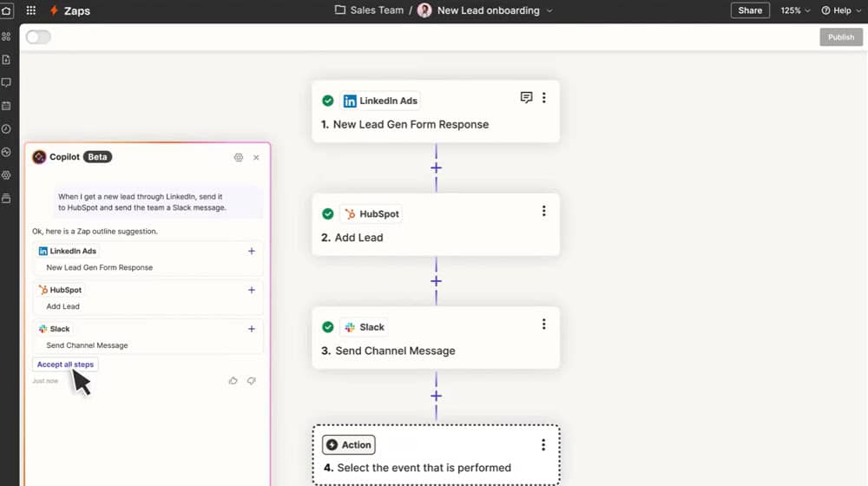Viewport: 868px width, 486px height.
Task: Give thumbs down to Copilot suggestion
Action: point(252,381)
